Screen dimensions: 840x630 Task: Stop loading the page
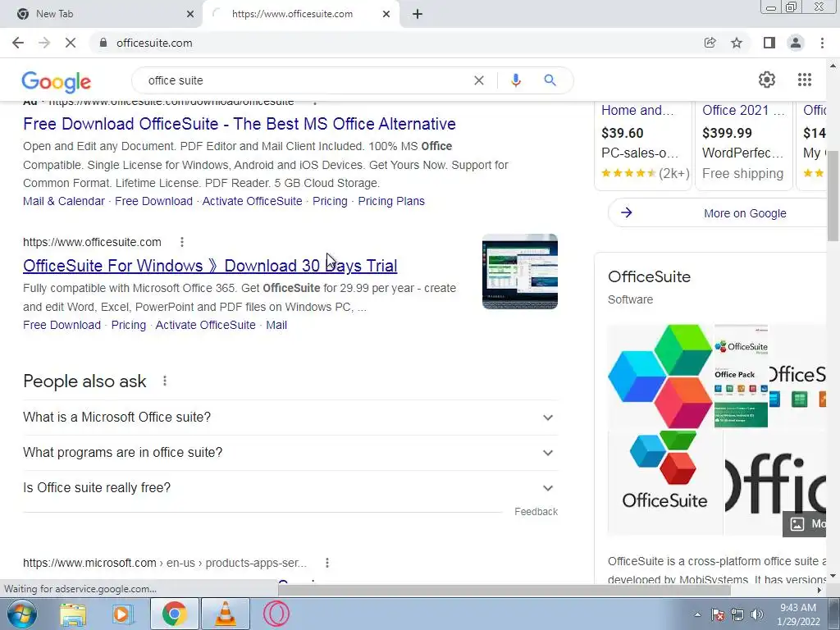[x=71, y=43]
